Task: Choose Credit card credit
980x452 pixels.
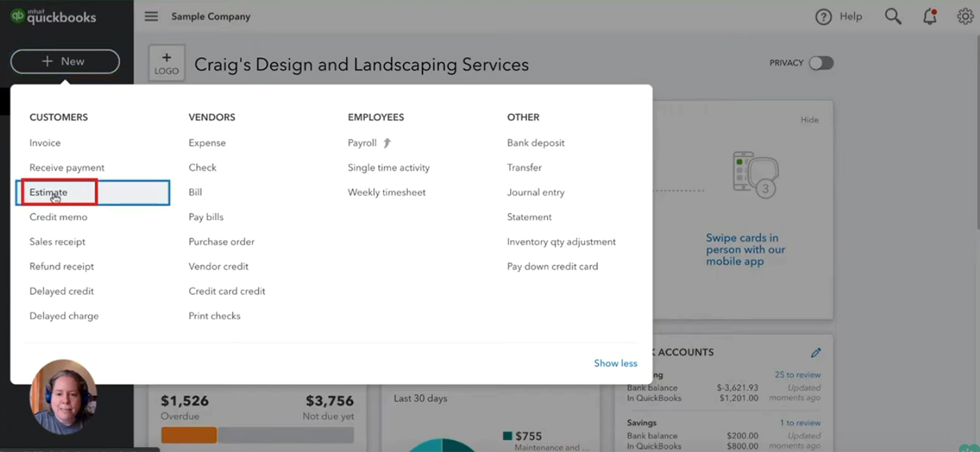Action: click(x=227, y=291)
